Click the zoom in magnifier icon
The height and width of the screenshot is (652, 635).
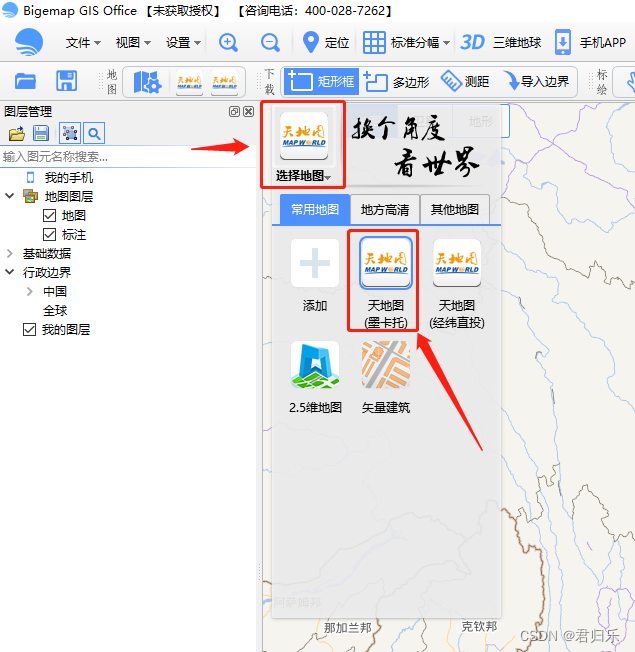coord(228,42)
